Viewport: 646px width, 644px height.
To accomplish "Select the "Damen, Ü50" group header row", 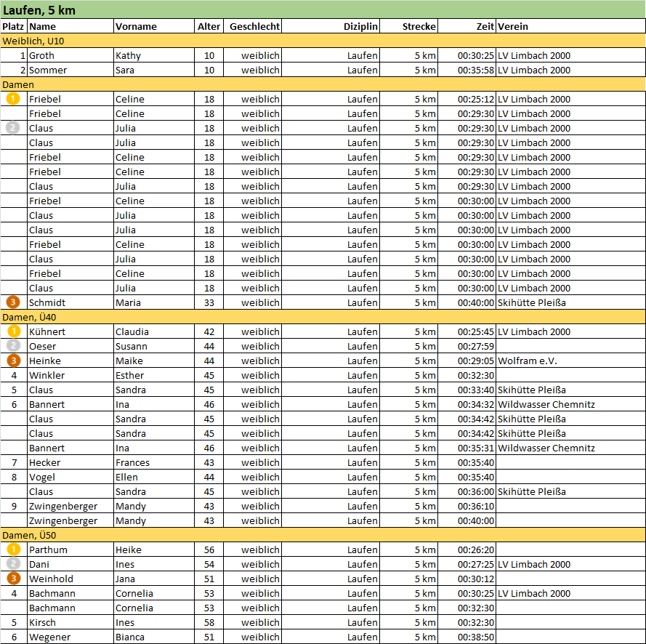I will pos(29,535).
